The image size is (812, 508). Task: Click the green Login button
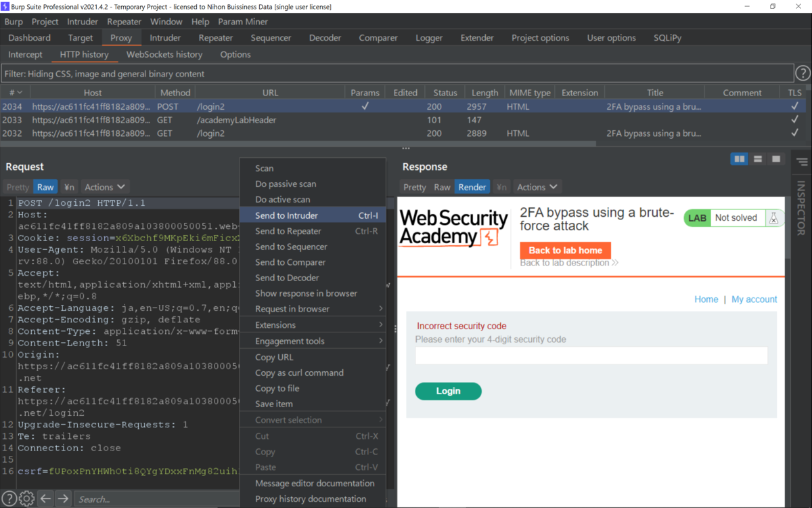[448, 391]
